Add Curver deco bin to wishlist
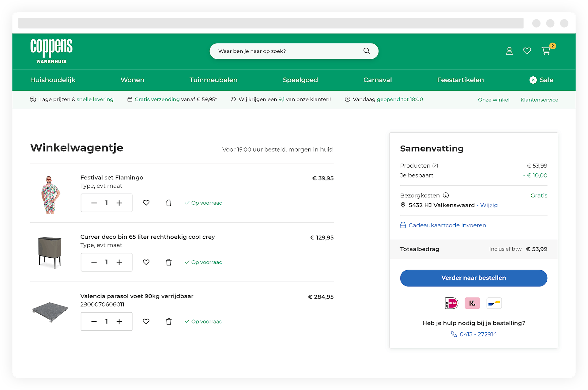Image resolution: width=588 pixels, height=390 pixels. [x=146, y=262]
